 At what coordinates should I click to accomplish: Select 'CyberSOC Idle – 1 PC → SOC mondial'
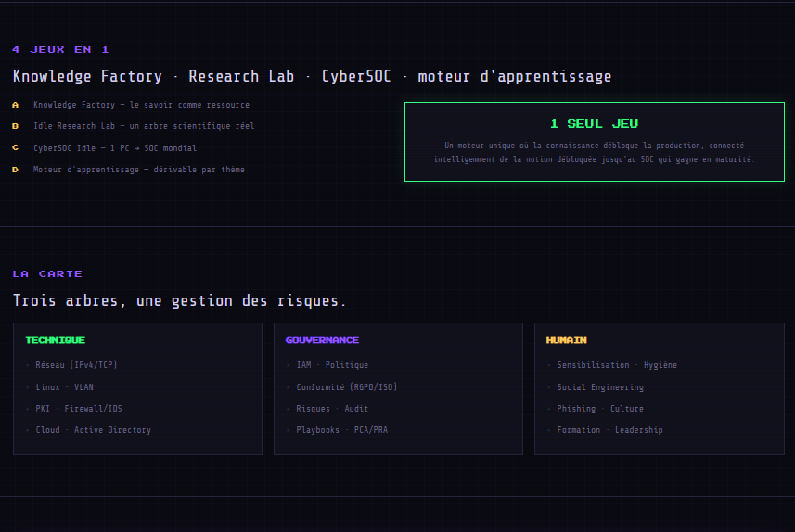[x=115, y=148]
